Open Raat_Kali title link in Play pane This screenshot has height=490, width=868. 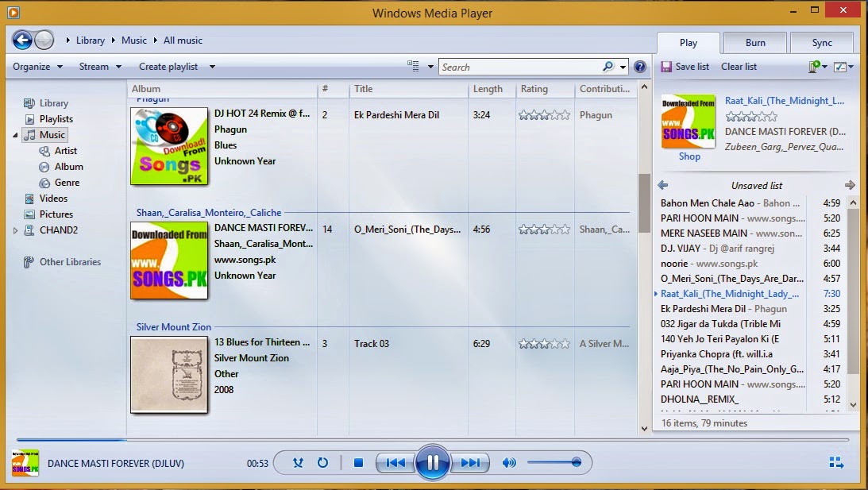tap(785, 100)
